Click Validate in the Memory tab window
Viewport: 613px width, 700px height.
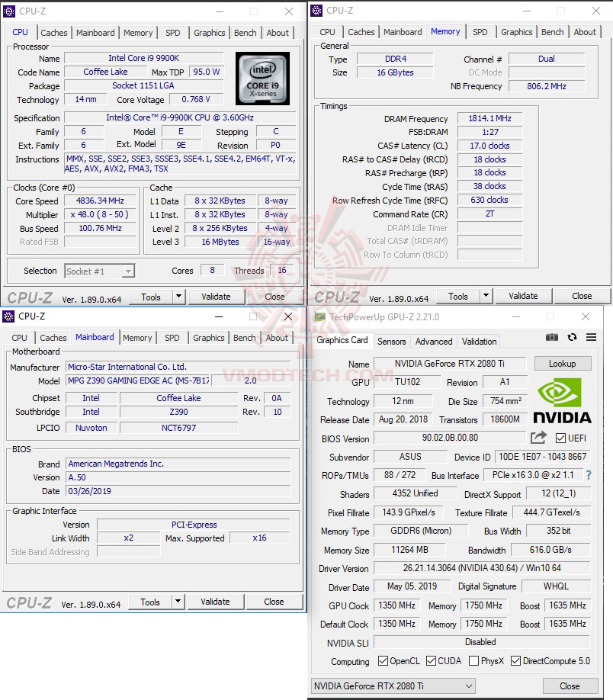click(x=523, y=296)
